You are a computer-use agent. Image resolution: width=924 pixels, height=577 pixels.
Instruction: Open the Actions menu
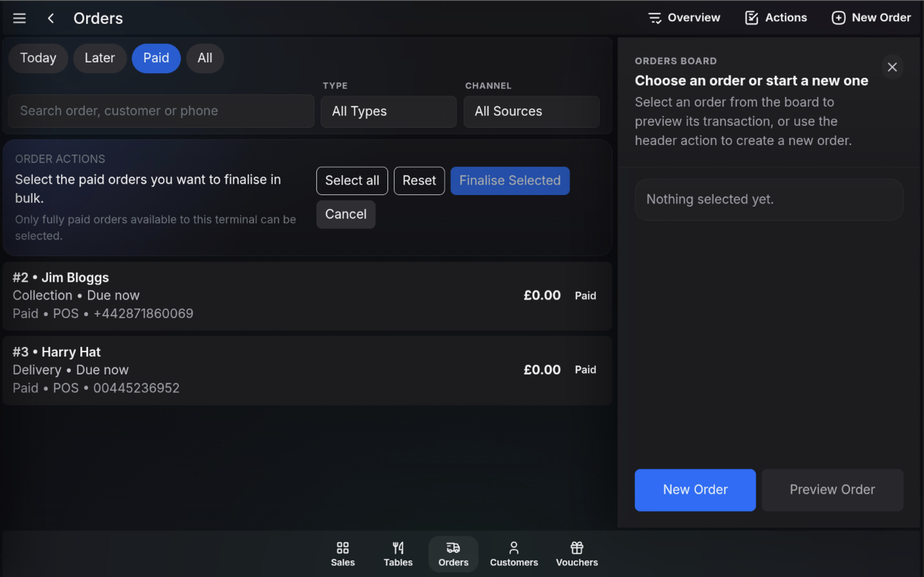tap(776, 18)
